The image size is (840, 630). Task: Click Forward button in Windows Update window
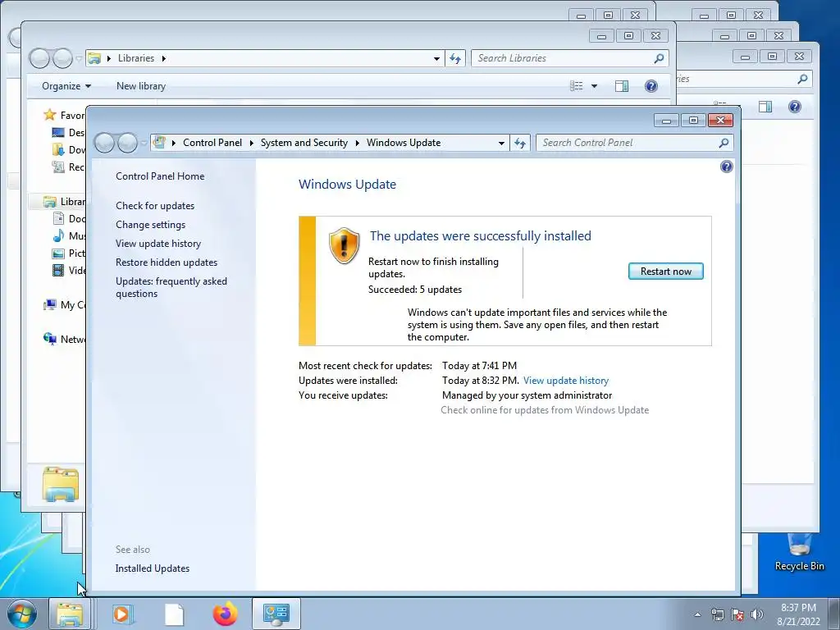click(x=127, y=143)
